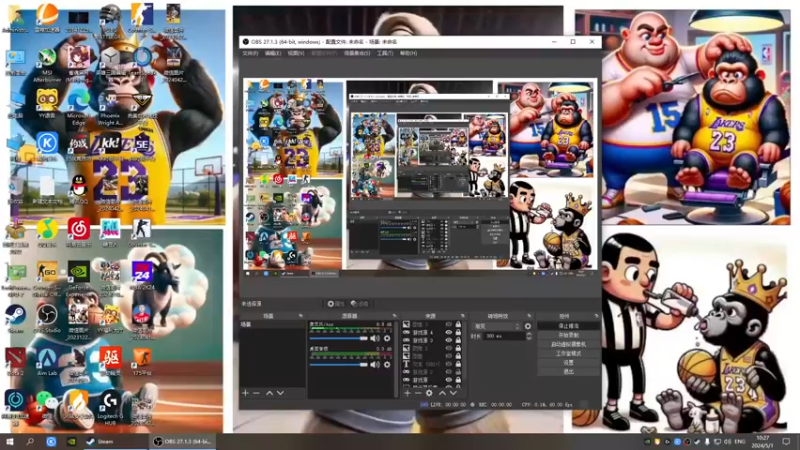Screen dimensions: 800x450
Task: Mute the 桌面音频 speaker icon
Action: coord(375,364)
